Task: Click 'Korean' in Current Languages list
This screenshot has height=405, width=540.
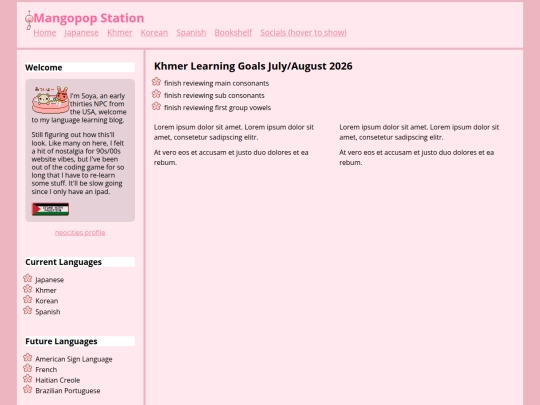Action: coord(46,301)
